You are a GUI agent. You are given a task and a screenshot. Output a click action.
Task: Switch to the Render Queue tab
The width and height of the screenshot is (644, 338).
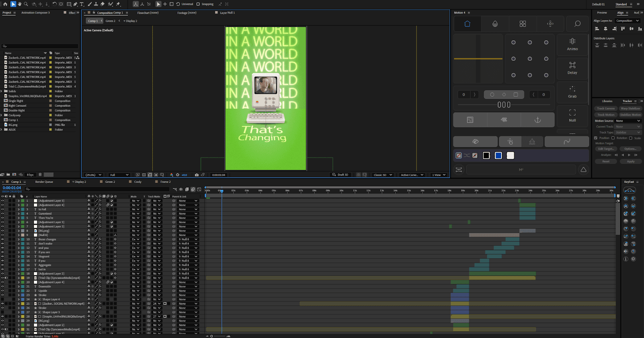pyautogui.click(x=44, y=182)
